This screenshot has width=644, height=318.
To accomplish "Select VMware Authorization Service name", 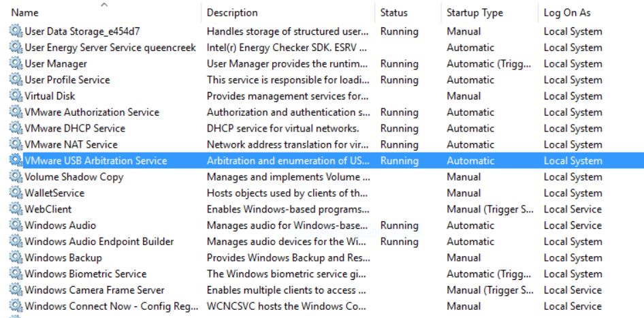I will (x=92, y=112).
